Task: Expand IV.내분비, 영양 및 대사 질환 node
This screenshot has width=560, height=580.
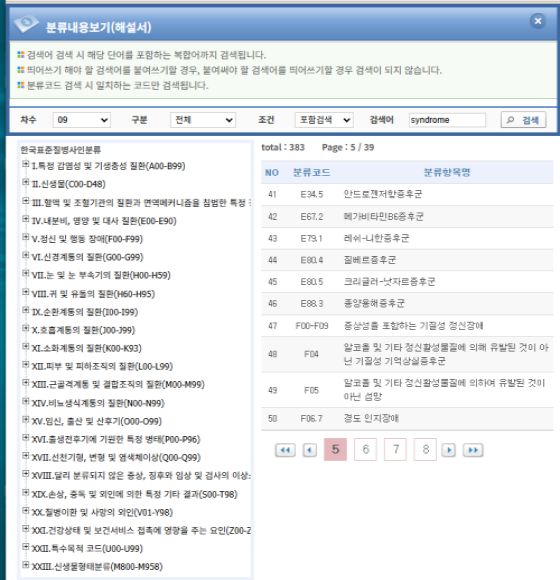Action: click(x=25, y=219)
